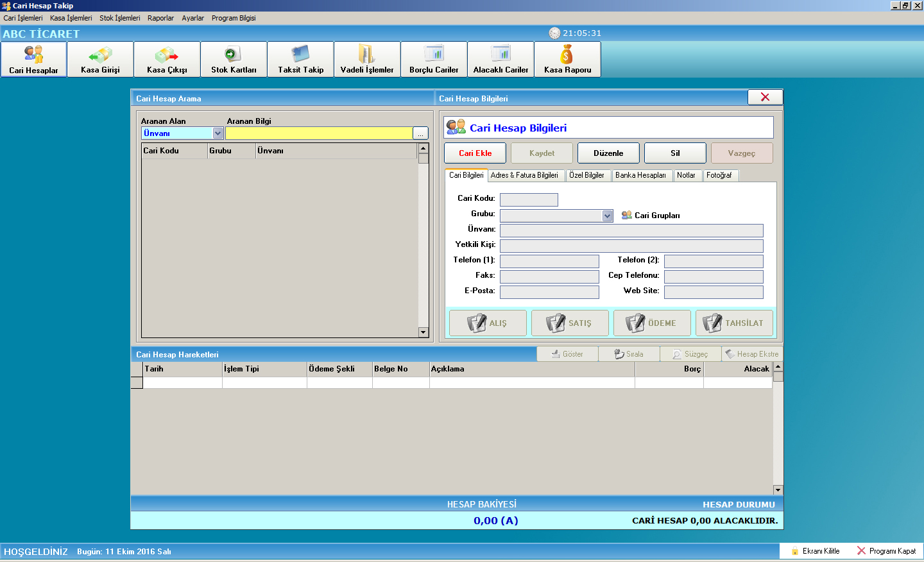Open Cari Hesaplar from the toolbar

coord(33,59)
